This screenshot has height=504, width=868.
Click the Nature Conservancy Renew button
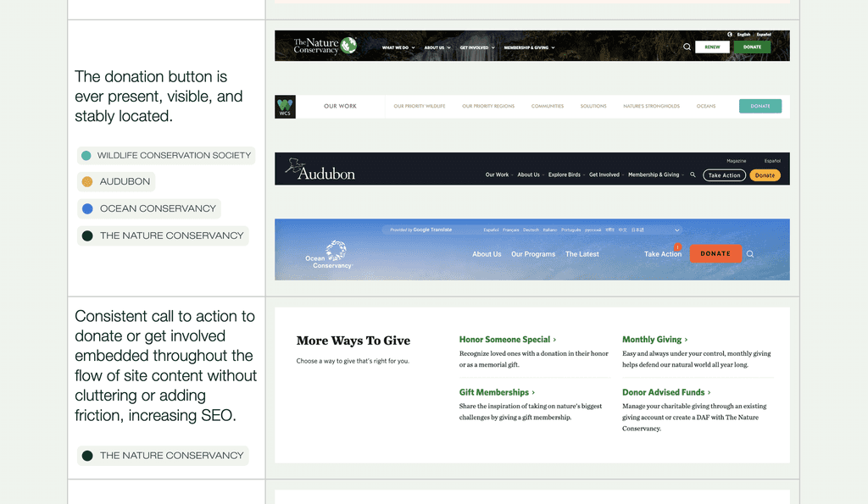tap(712, 47)
